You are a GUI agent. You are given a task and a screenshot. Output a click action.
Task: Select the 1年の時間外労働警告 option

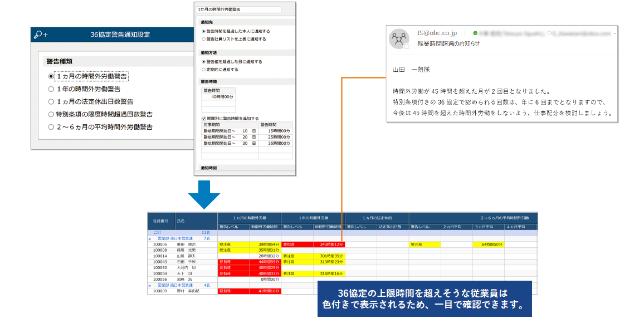pyautogui.click(x=51, y=89)
